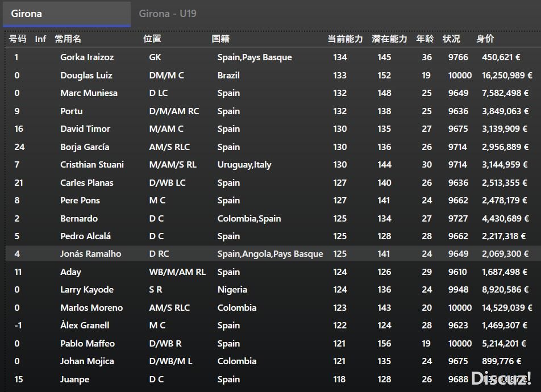Click value 5,214,201 € cell

[504, 344]
